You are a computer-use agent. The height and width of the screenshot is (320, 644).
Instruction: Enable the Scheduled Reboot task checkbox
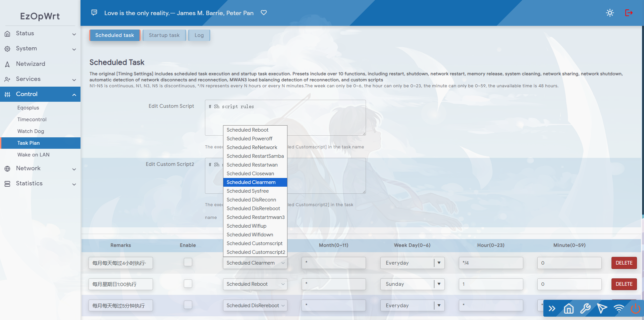[x=188, y=284]
